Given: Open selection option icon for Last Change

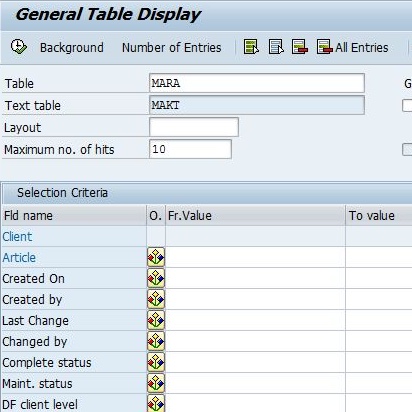Looking at the screenshot, I should coord(156,320).
